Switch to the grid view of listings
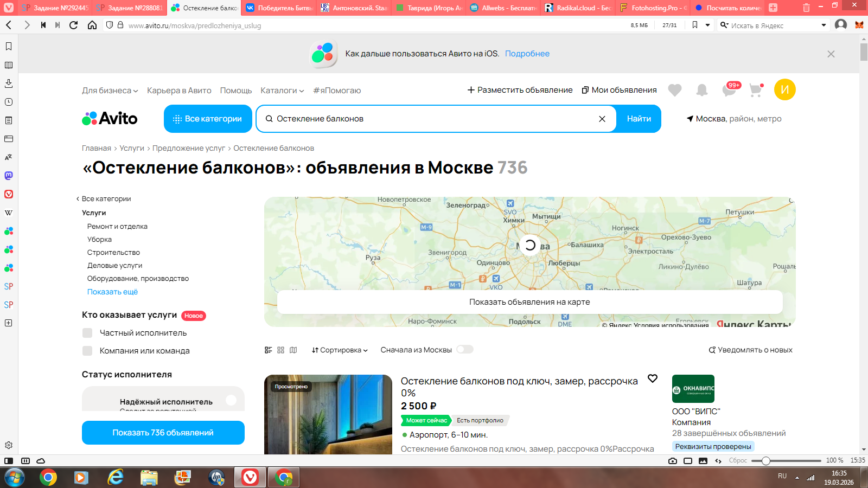Screen dimensions: 868x488 pos(281,350)
